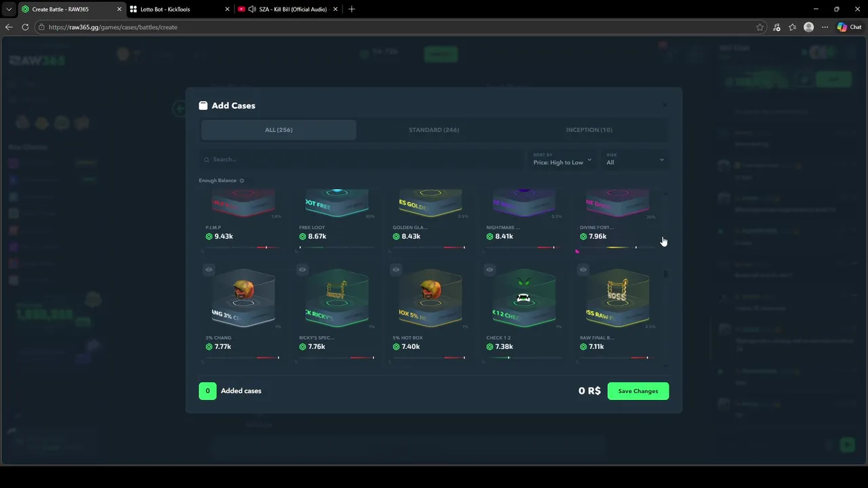
Task: Preview the 3% Chang case via eye icon
Action: coord(209,270)
